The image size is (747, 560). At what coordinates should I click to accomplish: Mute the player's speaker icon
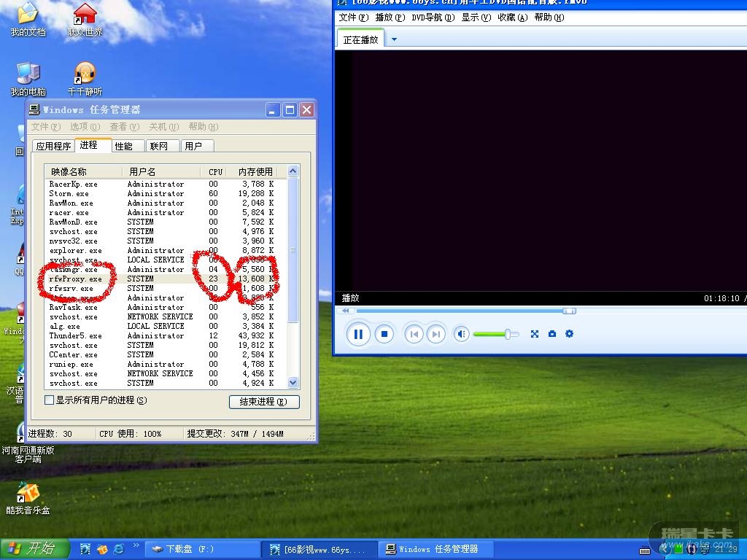pos(461,334)
